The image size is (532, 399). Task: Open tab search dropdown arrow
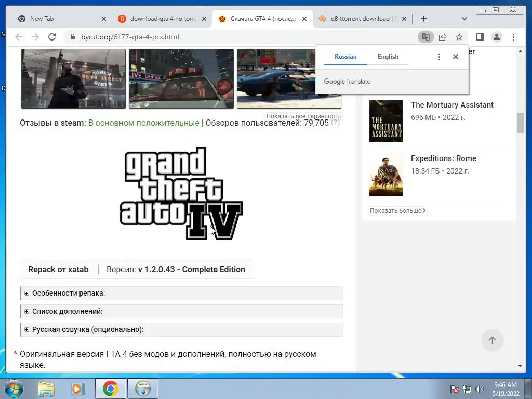tap(464, 19)
